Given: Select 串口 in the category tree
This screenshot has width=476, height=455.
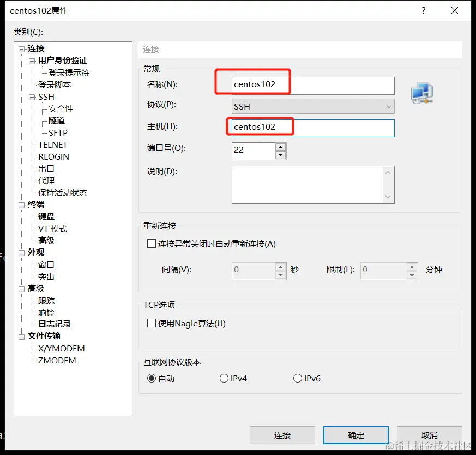Looking at the screenshot, I should (46, 169).
